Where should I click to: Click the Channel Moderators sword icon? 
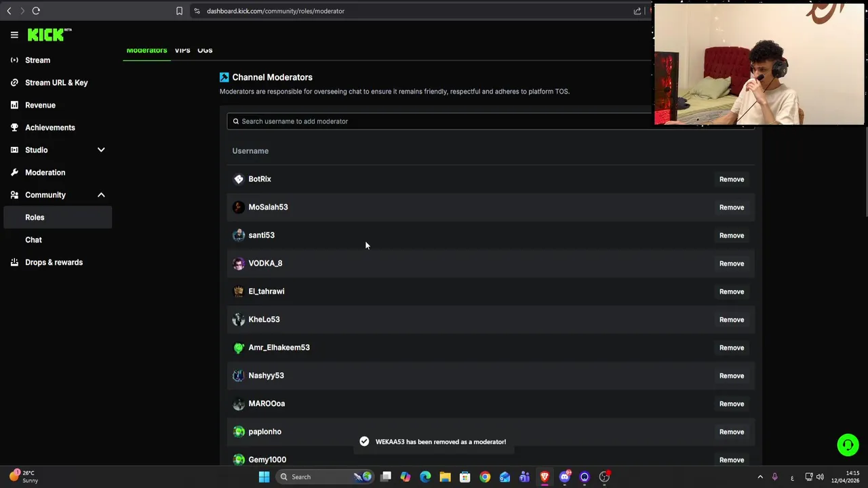[x=224, y=77]
